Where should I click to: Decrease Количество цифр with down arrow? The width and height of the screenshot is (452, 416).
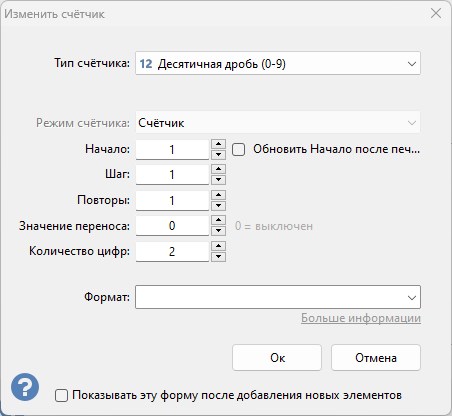(x=218, y=257)
